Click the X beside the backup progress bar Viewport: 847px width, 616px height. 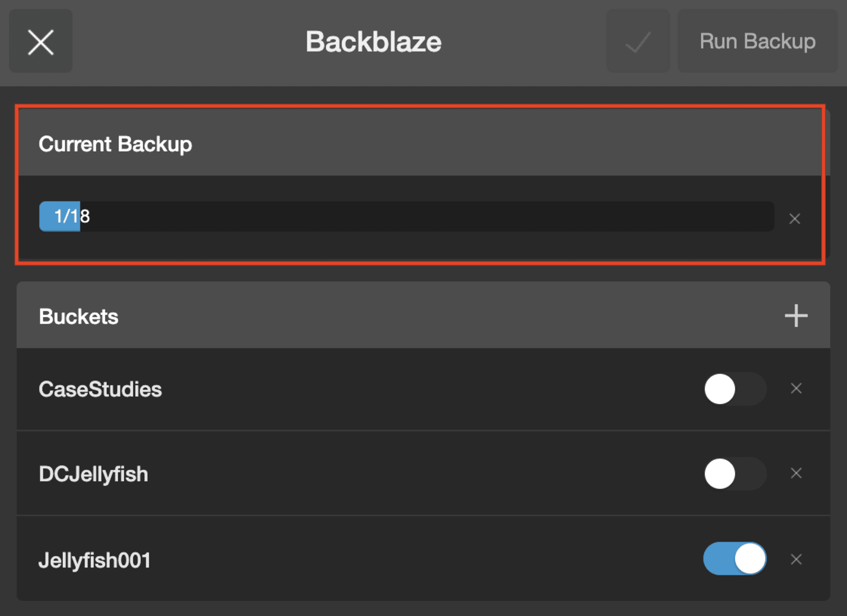[x=794, y=218]
